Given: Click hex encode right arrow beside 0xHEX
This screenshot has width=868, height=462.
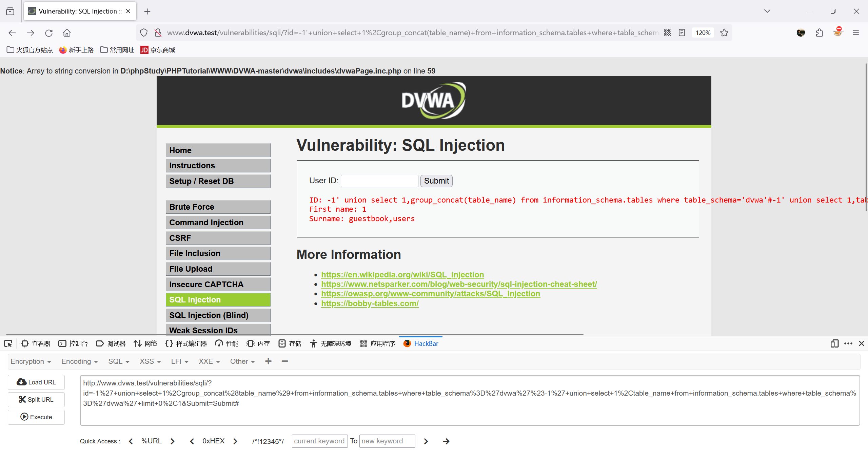Looking at the screenshot, I should pyautogui.click(x=235, y=441).
